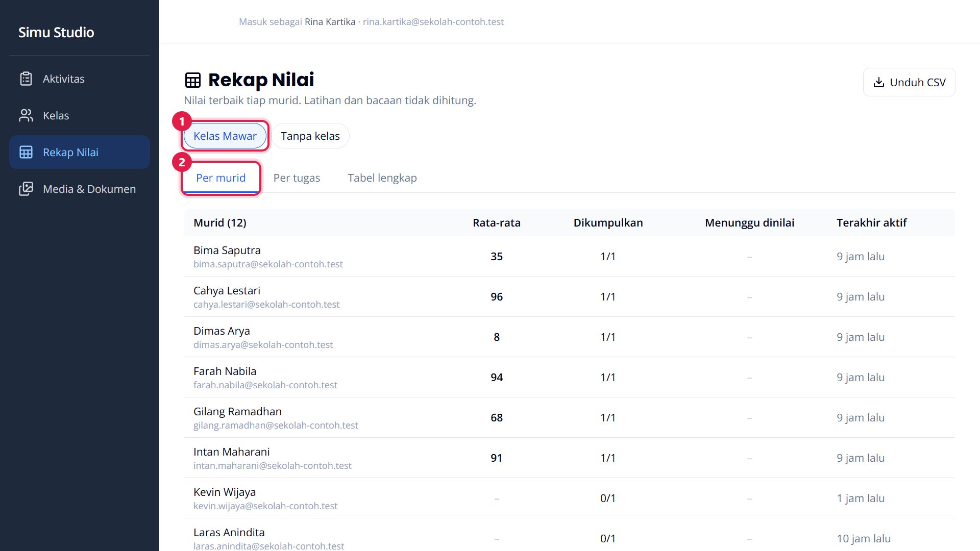Select the Cahya Lestari student name
Image resolution: width=980 pixels, height=551 pixels.
[227, 290]
